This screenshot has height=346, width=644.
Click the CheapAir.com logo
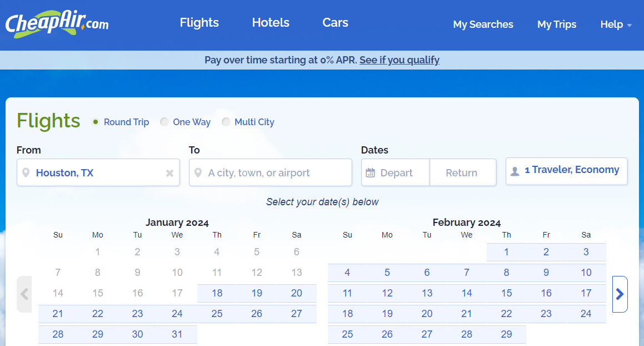coord(57,24)
